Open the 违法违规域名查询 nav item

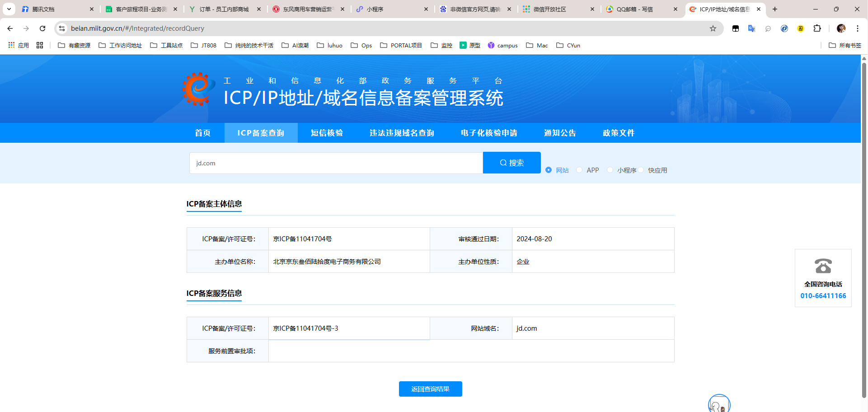pyautogui.click(x=402, y=133)
